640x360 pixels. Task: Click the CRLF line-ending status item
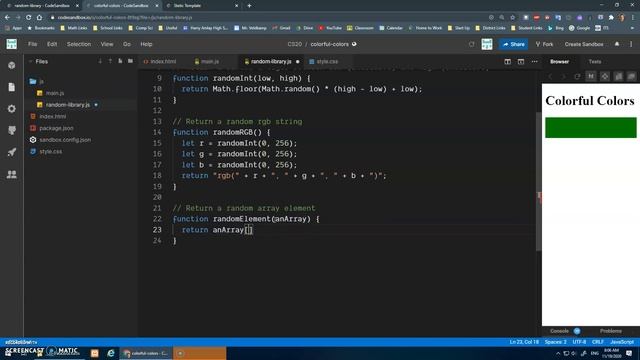[598, 342]
